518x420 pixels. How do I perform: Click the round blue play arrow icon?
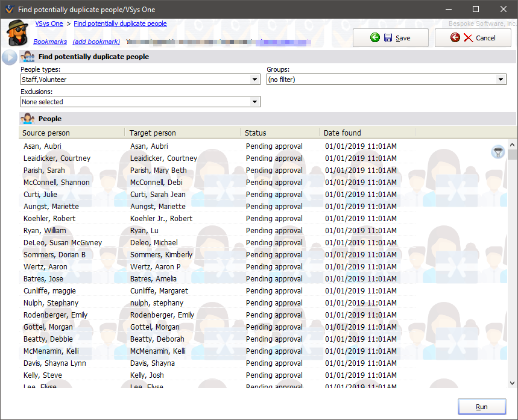click(x=9, y=57)
